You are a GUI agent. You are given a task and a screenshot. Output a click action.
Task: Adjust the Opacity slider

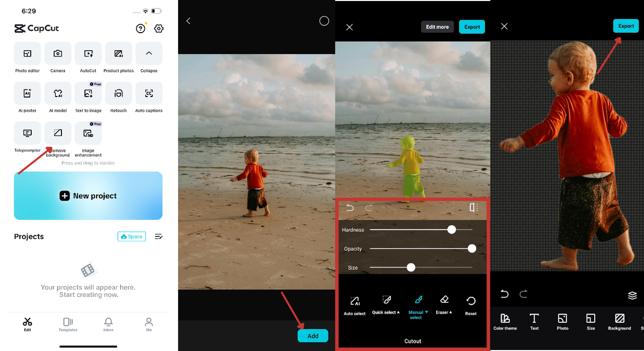[x=421, y=248]
